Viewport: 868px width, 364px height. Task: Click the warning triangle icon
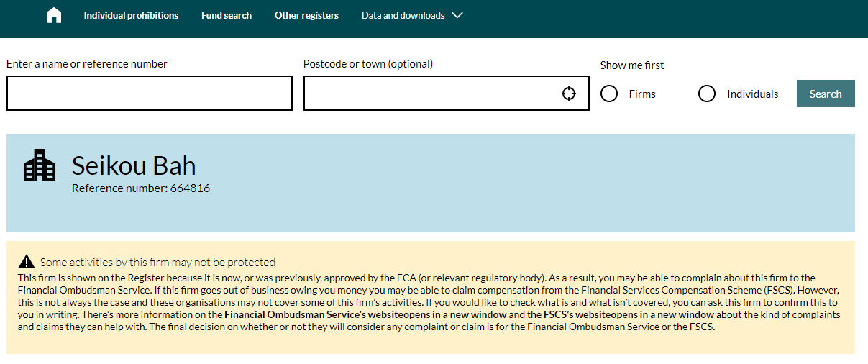pyautogui.click(x=27, y=262)
